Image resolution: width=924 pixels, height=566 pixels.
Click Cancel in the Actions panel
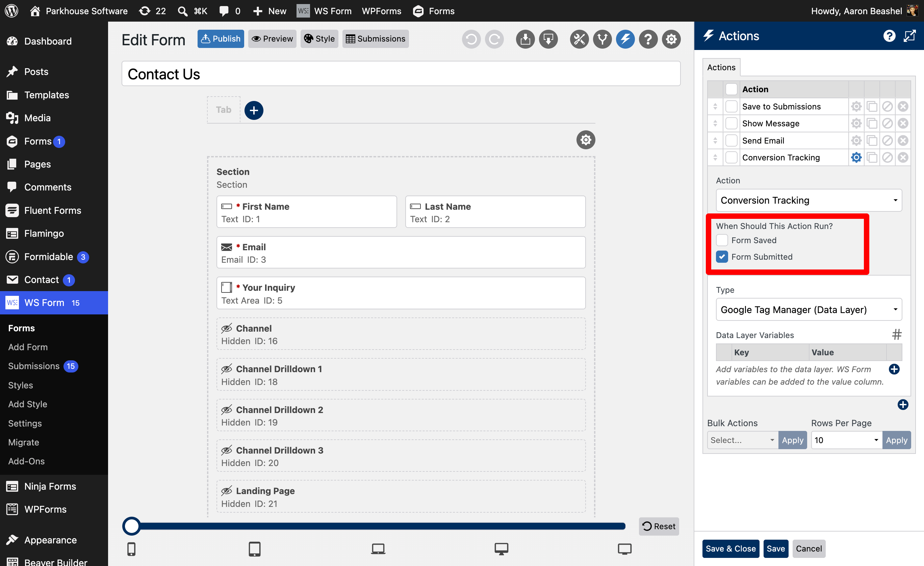click(808, 549)
